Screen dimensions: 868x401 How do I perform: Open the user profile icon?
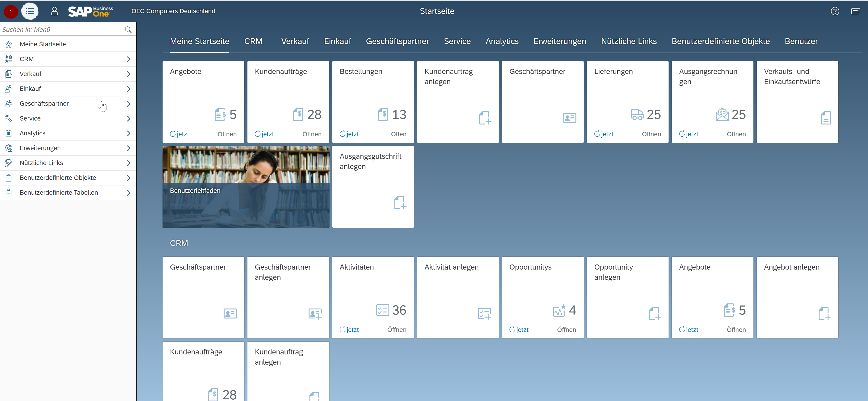pos(54,11)
